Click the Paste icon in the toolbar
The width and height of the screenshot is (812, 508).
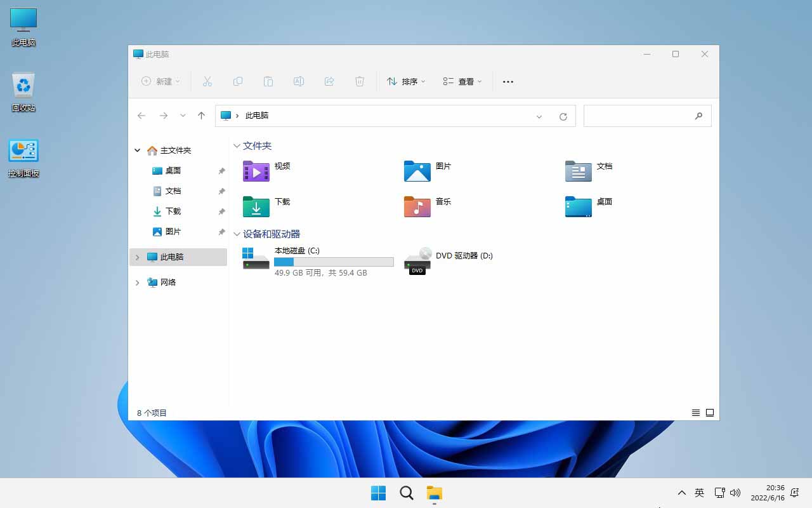[268, 81]
